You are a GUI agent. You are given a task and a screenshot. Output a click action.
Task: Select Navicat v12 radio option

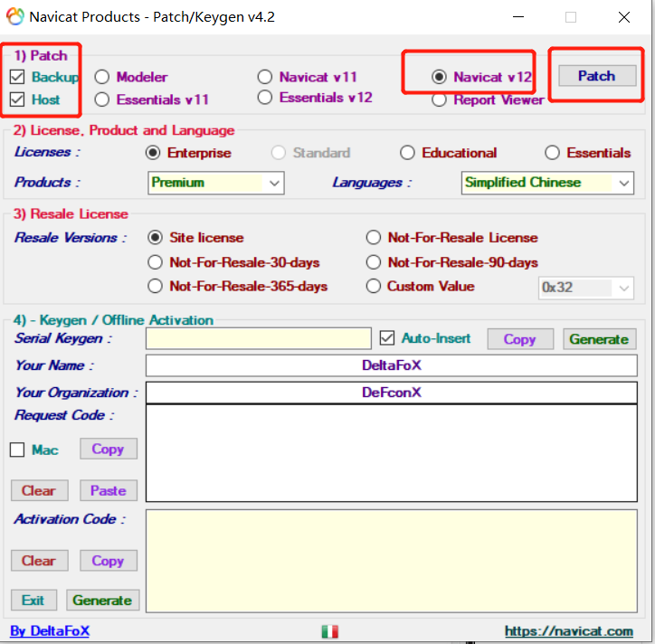(439, 77)
